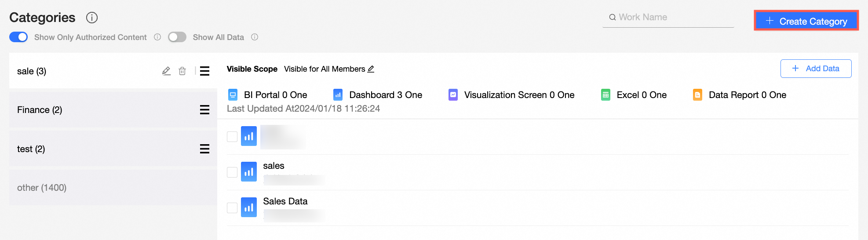
Task: Click info icon next to Show All Data
Action: click(x=255, y=37)
